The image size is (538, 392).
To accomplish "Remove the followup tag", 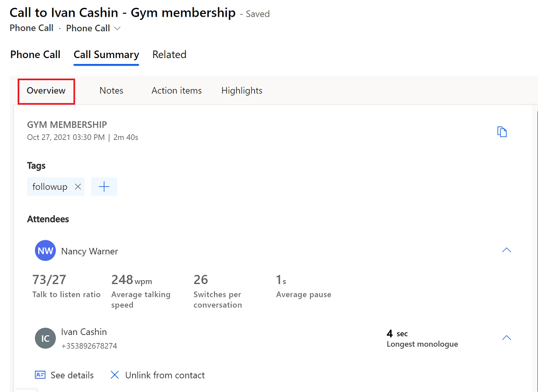I will (78, 187).
